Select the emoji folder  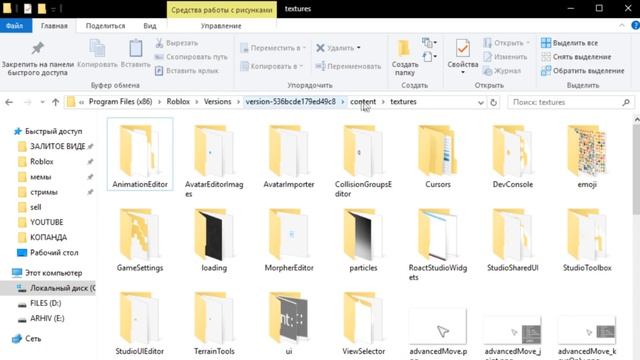click(587, 157)
